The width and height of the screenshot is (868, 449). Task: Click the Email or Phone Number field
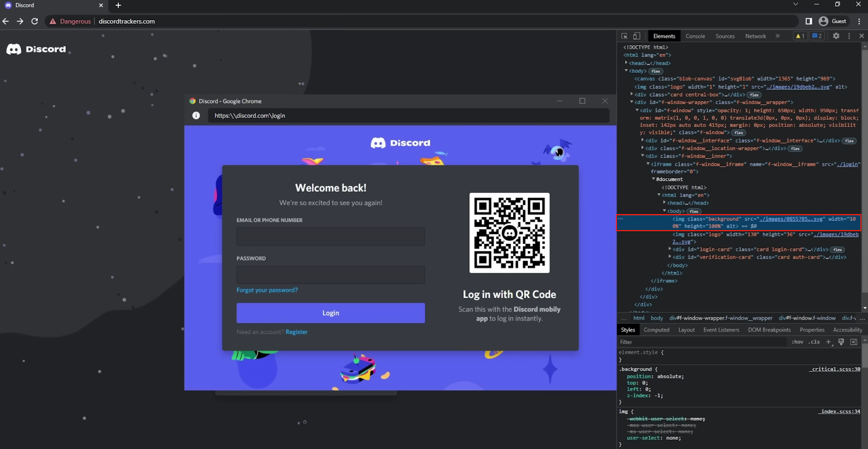click(330, 237)
